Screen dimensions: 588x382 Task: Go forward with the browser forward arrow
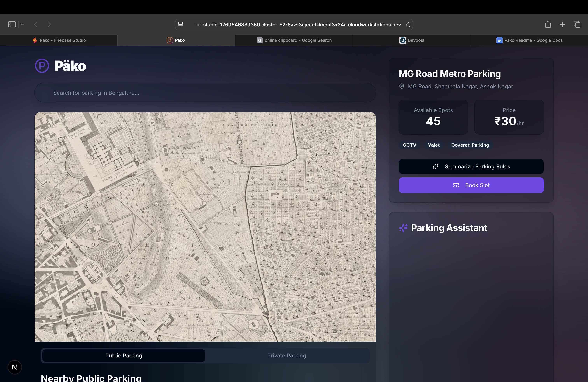pyautogui.click(x=49, y=24)
